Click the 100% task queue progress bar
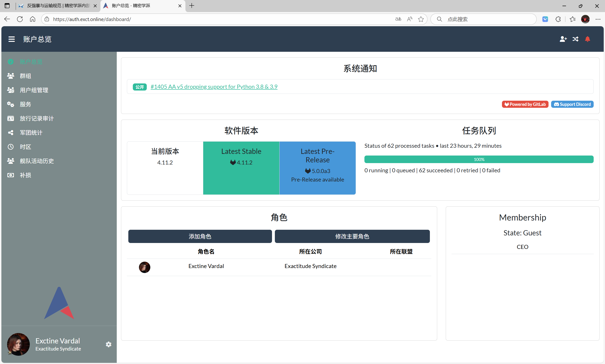The image size is (605, 364). (x=479, y=160)
